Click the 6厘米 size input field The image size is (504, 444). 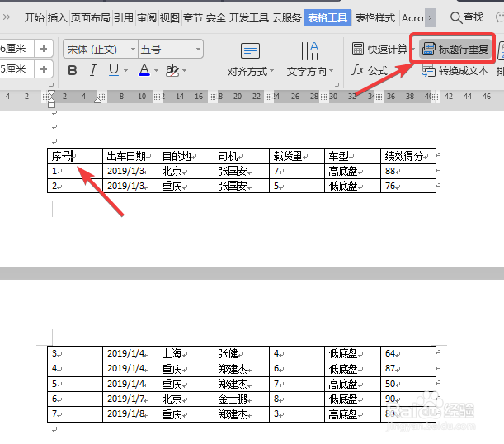pos(16,49)
